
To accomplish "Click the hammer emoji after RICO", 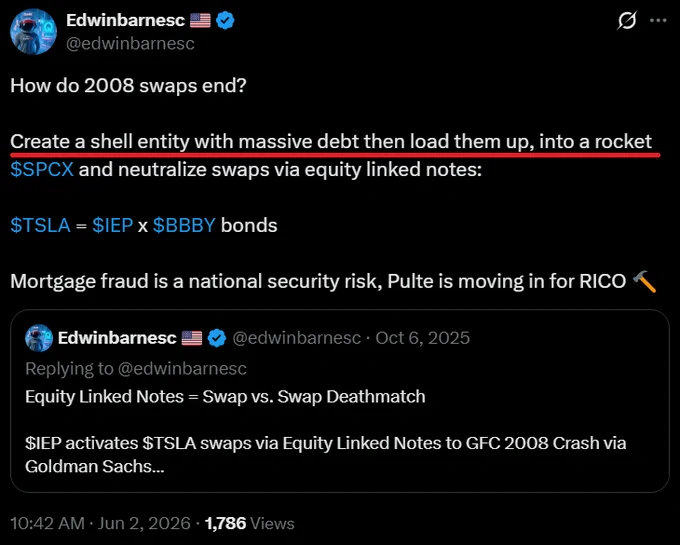I will click(644, 281).
